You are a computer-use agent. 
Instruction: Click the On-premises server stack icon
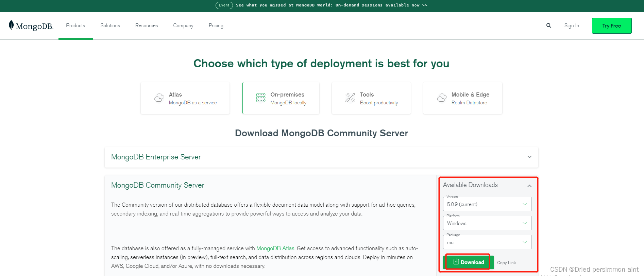tap(261, 98)
